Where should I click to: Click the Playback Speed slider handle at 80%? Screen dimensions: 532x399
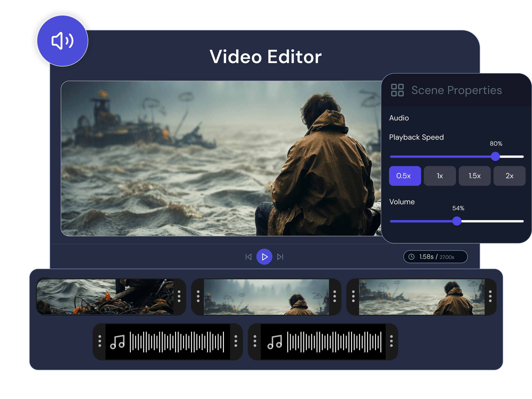coord(495,156)
